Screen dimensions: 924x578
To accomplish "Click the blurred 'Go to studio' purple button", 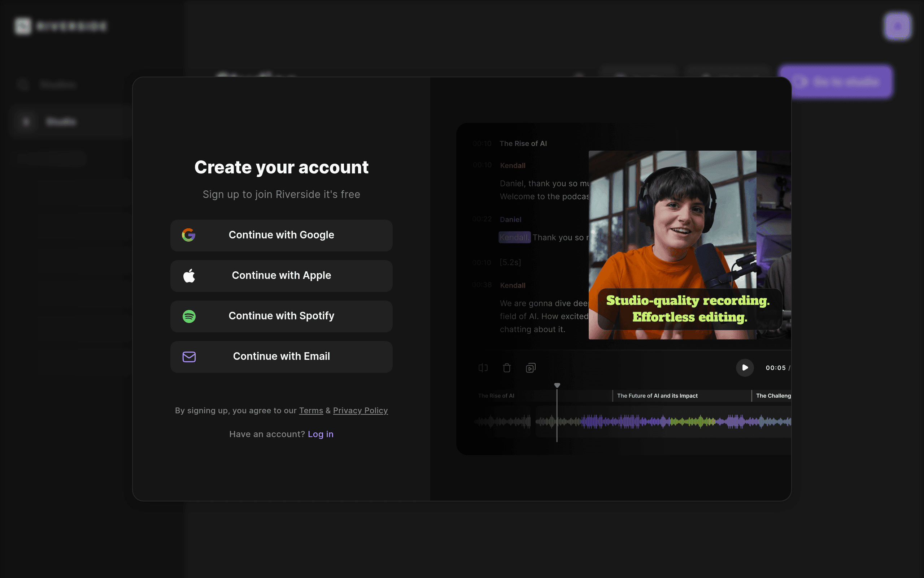I will pos(836,81).
